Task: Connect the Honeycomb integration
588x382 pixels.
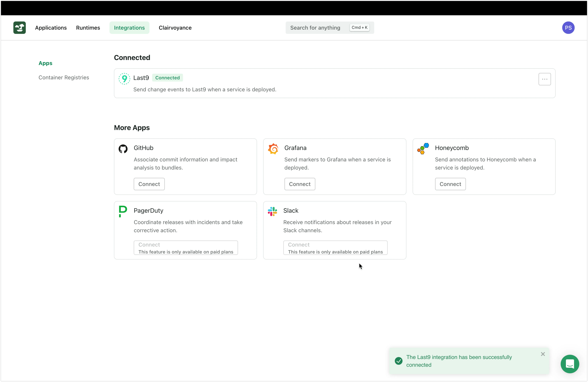Action: click(x=450, y=184)
